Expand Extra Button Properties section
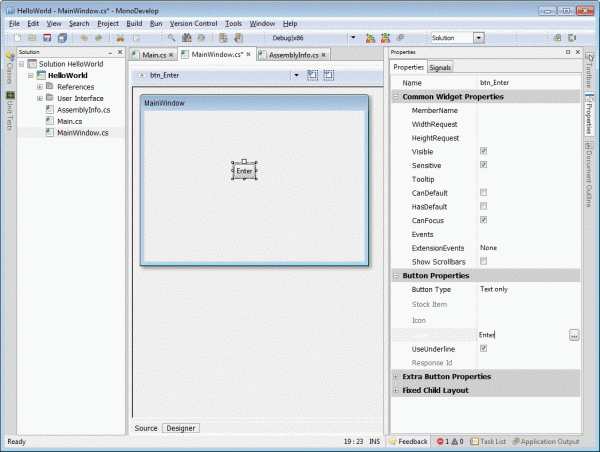This screenshot has width=600, height=452. [396, 377]
